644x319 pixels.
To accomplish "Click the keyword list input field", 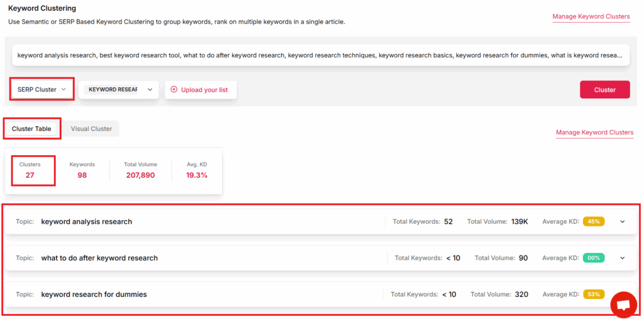I will click(x=321, y=55).
